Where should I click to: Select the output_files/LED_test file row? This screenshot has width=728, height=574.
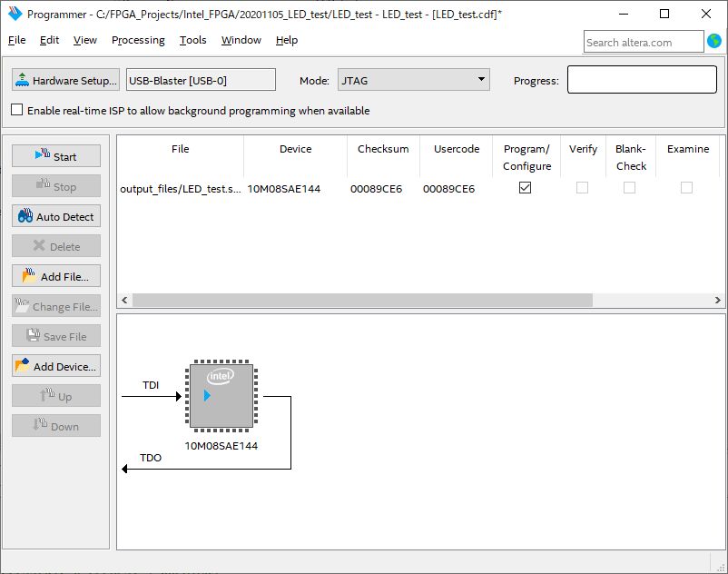point(180,189)
